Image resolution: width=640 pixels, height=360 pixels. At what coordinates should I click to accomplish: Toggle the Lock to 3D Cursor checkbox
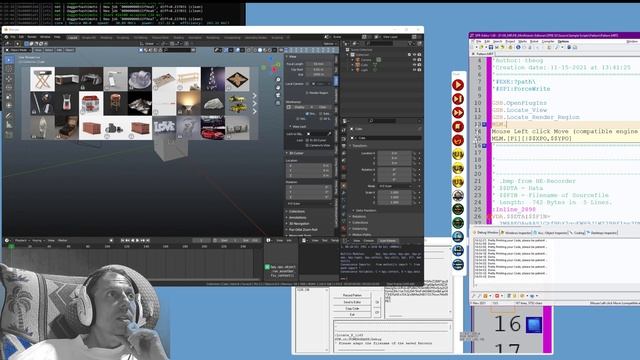[307, 140]
